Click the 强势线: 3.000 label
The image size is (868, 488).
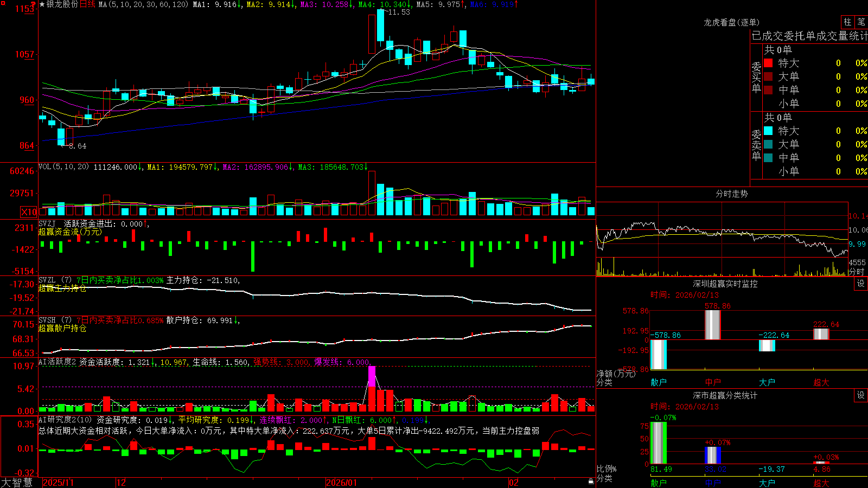point(282,362)
